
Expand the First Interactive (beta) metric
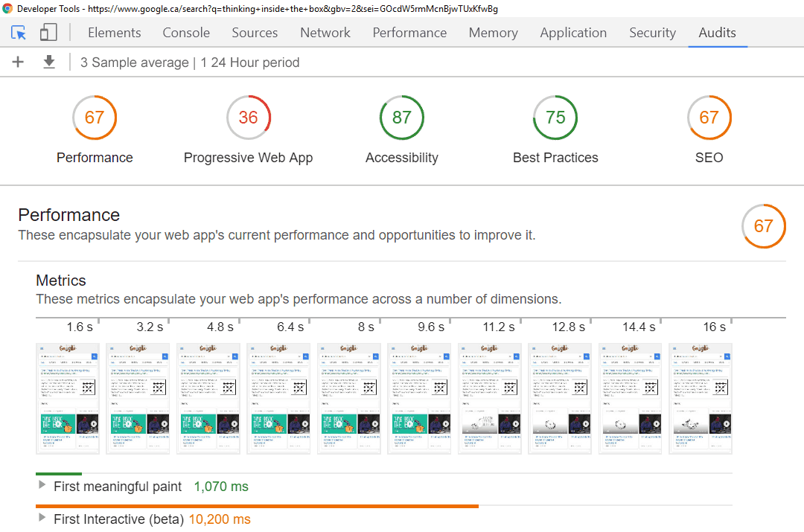pyautogui.click(x=42, y=519)
